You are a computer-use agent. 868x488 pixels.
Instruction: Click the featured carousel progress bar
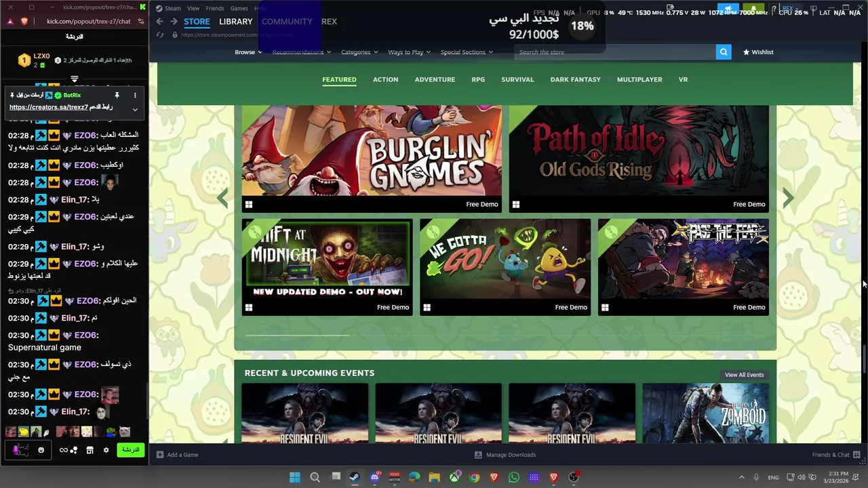coord(297,335)
